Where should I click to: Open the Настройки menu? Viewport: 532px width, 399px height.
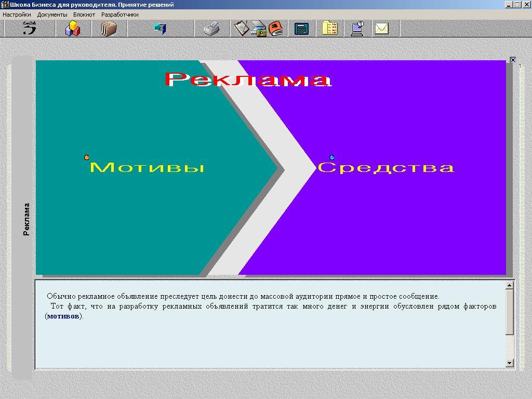pos(17,15)
